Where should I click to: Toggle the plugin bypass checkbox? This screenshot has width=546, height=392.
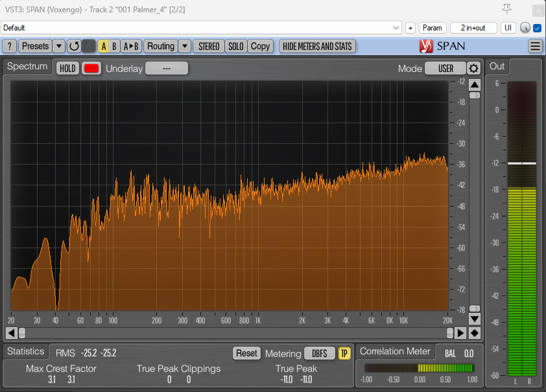(538, 28)
